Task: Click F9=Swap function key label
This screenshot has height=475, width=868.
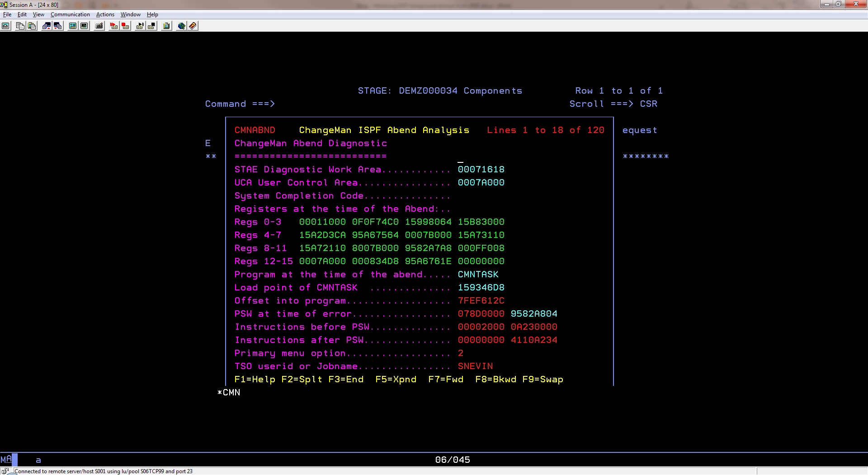Action: (542, 380)
